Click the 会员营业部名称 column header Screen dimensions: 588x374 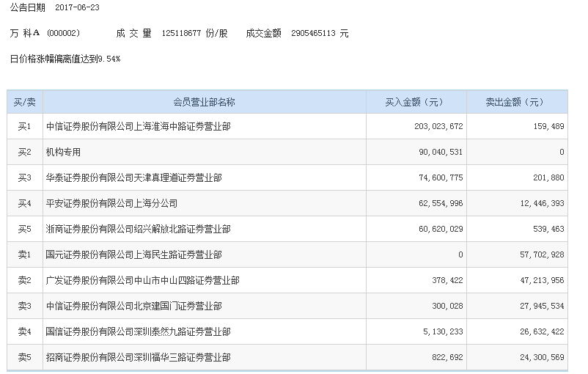click(204, 102)
